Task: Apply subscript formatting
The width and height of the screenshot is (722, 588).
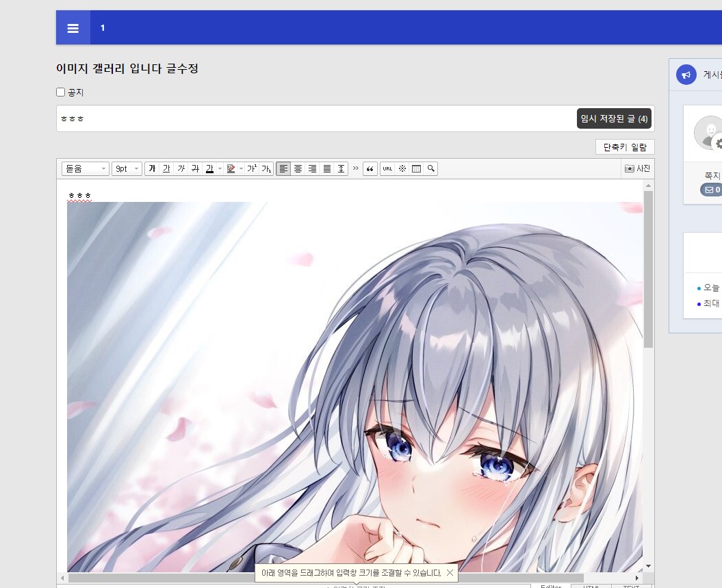Action: pyautogui.click(x=266, y=168)
